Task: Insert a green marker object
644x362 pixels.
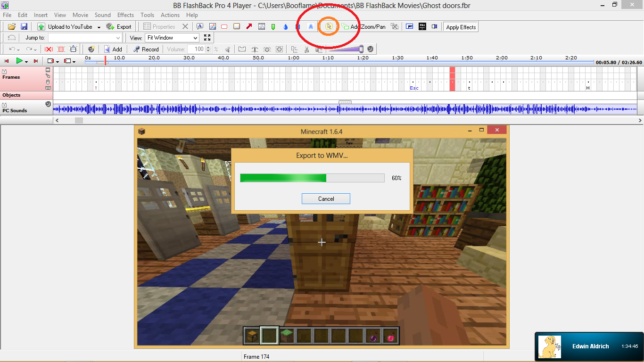Action: point(273,27)
